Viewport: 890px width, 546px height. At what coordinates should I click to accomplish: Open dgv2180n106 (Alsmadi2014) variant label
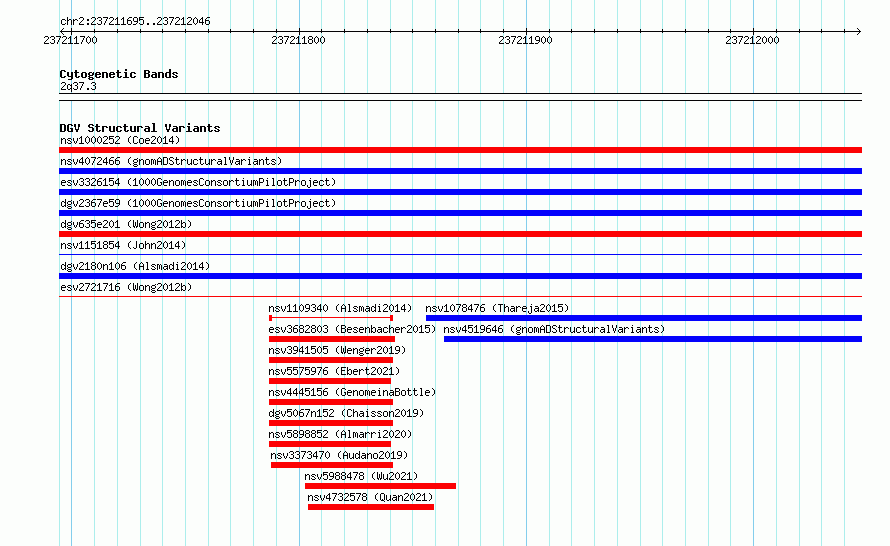pyautogui.click(x=135, y=266)
